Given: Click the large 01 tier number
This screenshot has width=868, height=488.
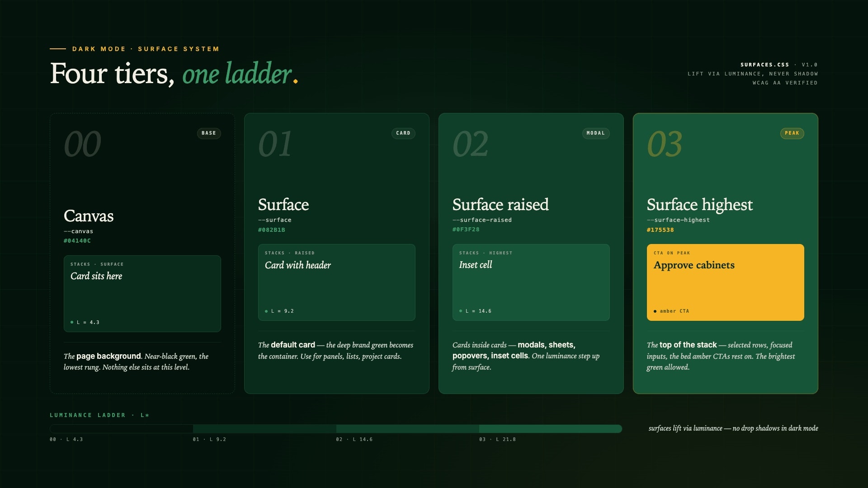Looking at the screenshot, I should 275,144.
